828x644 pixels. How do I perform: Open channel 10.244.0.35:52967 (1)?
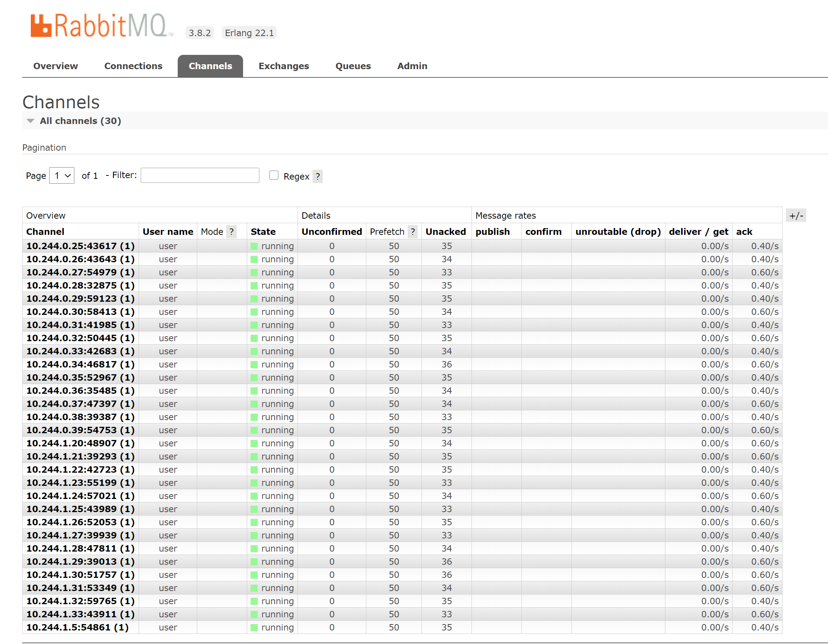click(80, 378)
